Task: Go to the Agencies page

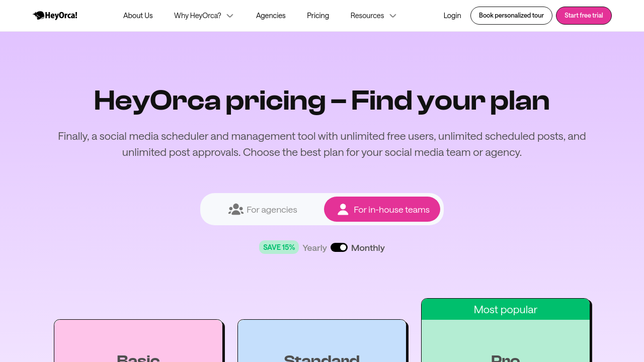Action: [x=271, y=16]
